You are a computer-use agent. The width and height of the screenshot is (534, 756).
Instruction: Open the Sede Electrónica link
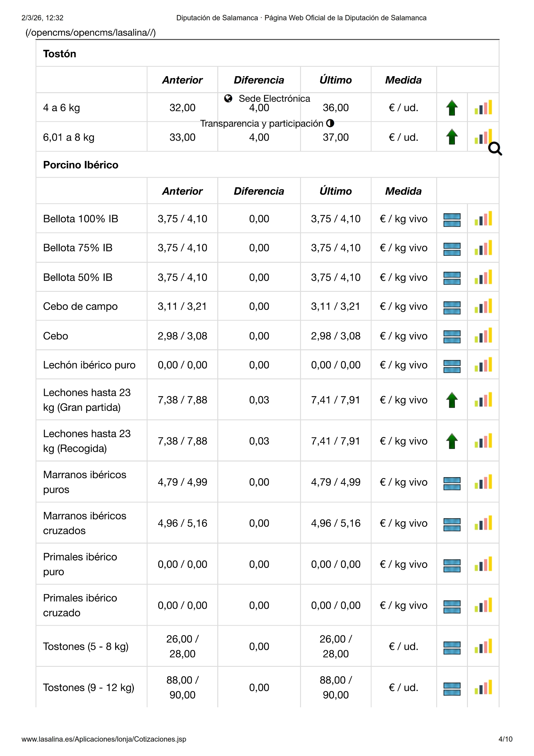tap(274, 99)
